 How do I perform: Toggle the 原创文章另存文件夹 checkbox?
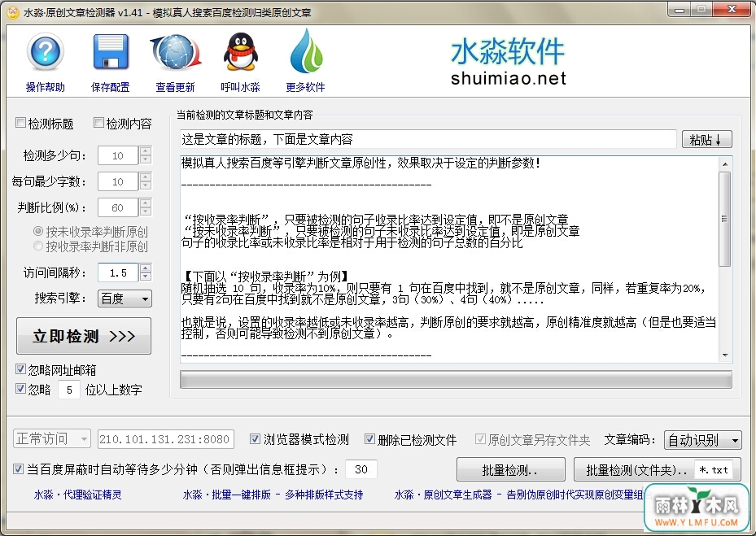click(x=480, y=438)
